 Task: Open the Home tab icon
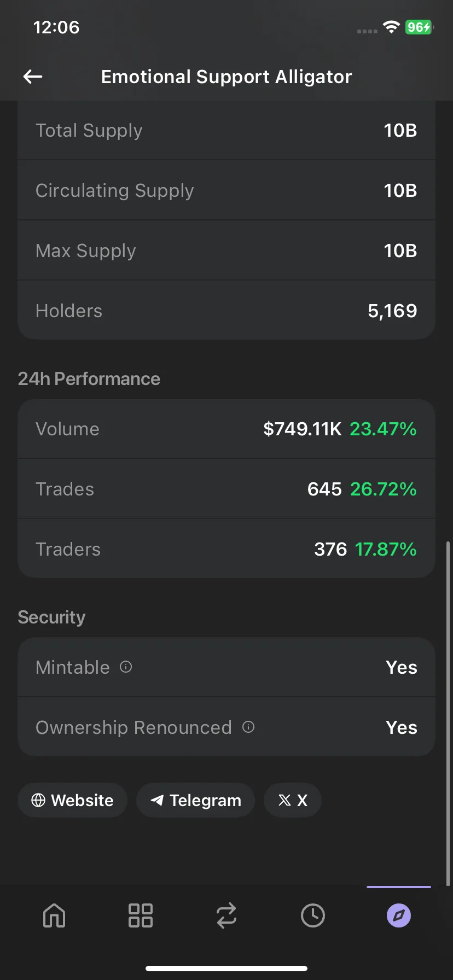54,915
